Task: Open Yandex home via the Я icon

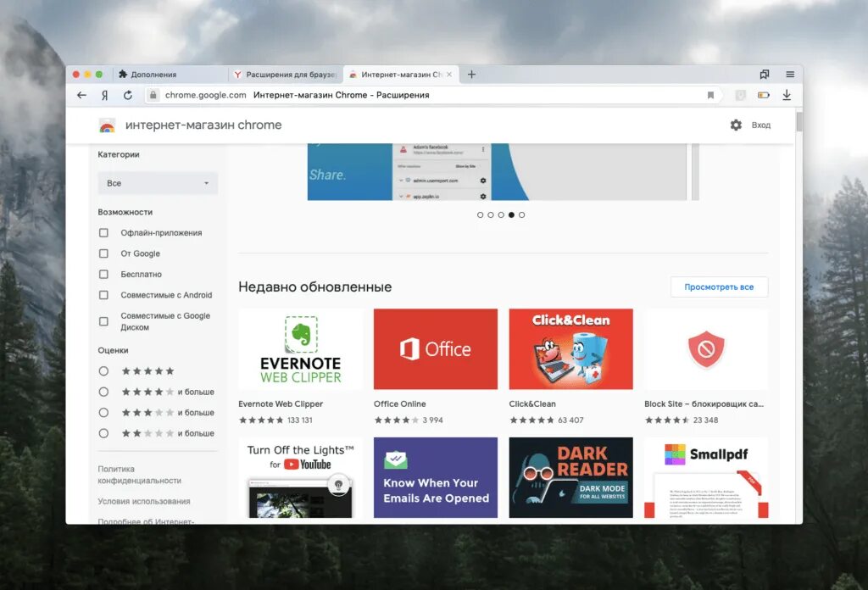Action: (104, 95)
